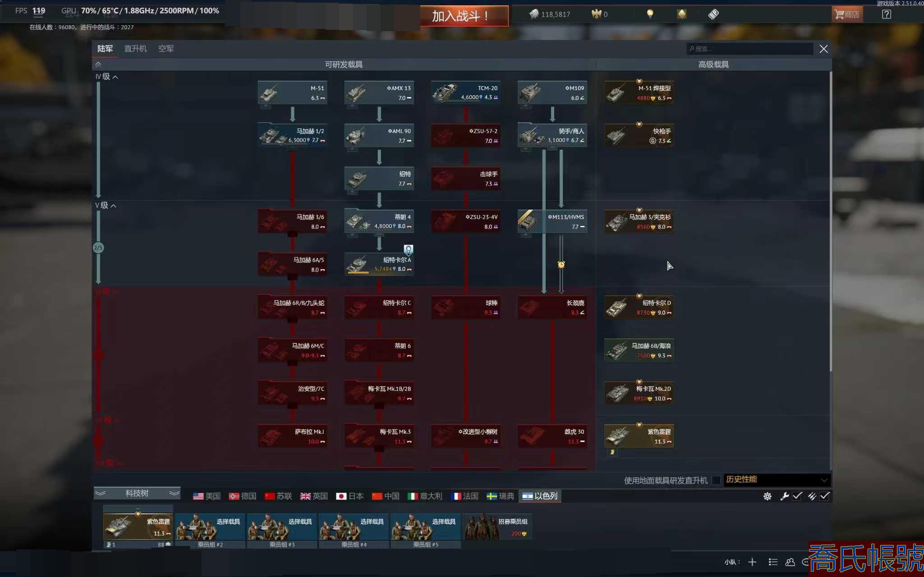The width and height of the screenshot is (924, 577).
Task: Open the shop cart button
Action: tap(847, 14)
